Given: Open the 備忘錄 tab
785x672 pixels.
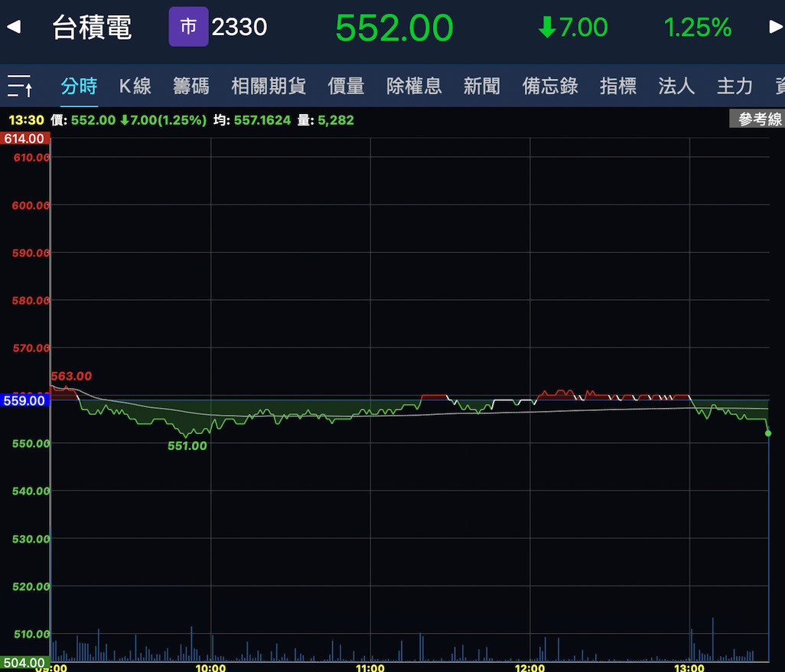Looking at the screenshot, I should coord(550,86).
